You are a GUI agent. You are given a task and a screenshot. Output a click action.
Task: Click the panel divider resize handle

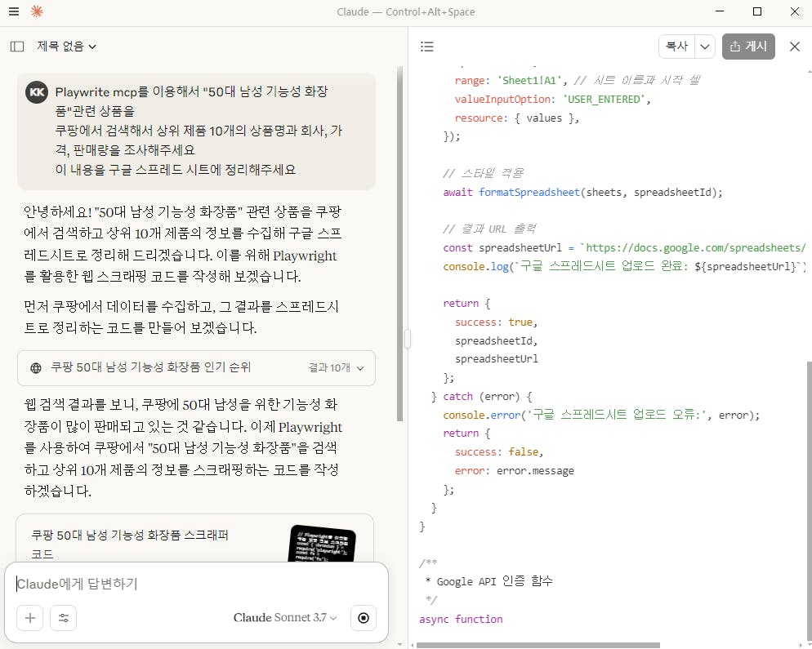click(x=408, y=339)
